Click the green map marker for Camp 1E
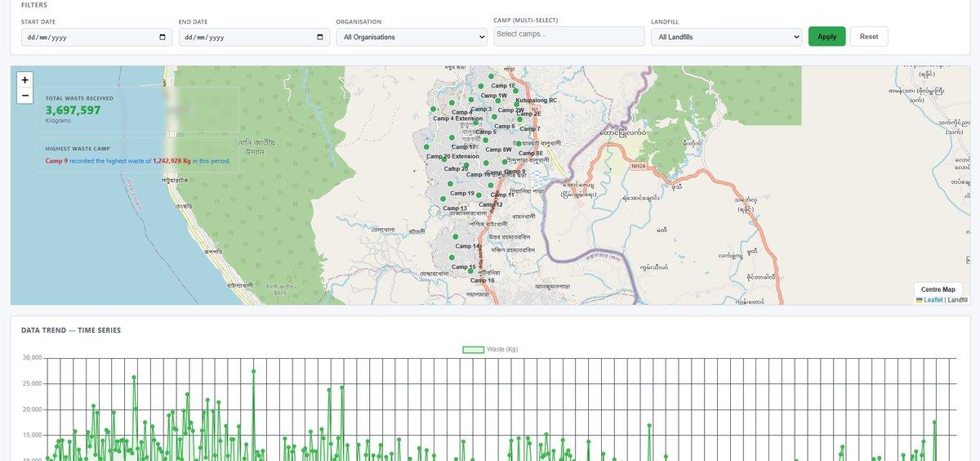980x461 pixels. (x=491, y=76)
